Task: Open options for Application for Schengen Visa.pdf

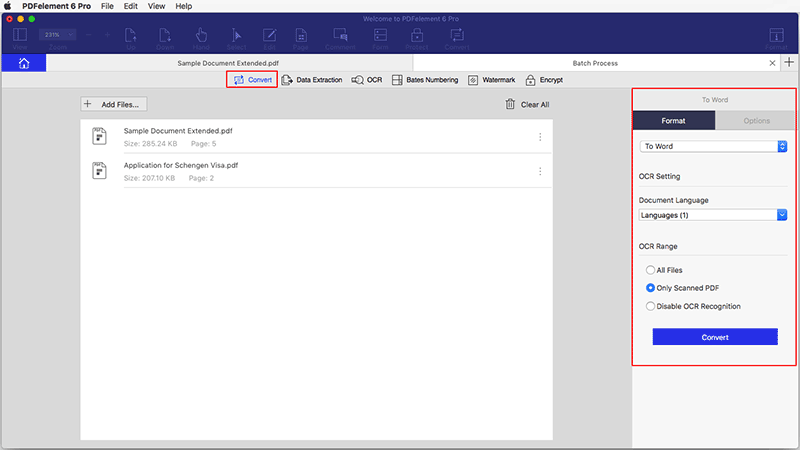Action: tap(540, 171)
